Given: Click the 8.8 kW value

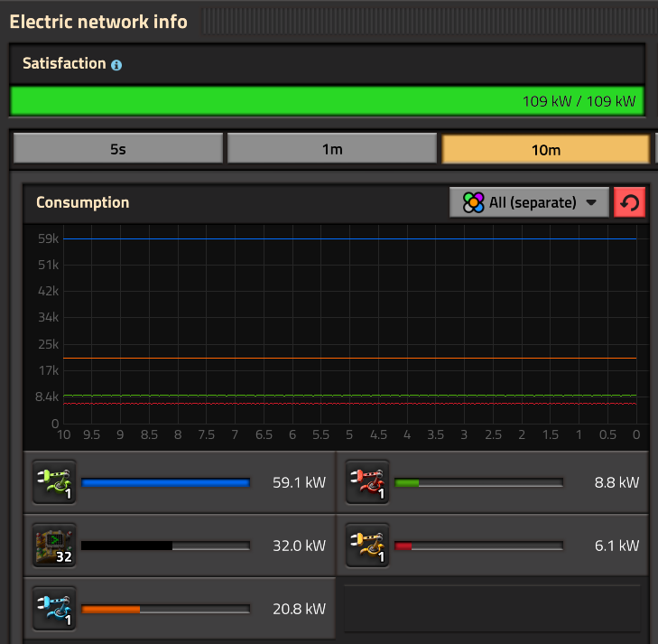Looking at the screenshot, I should click(x=616, y=482).
